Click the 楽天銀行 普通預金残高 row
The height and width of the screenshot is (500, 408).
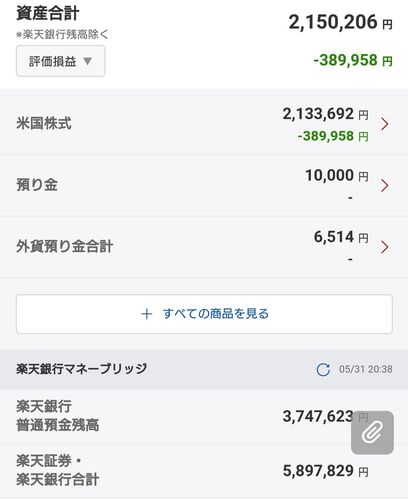click(204, 416)
